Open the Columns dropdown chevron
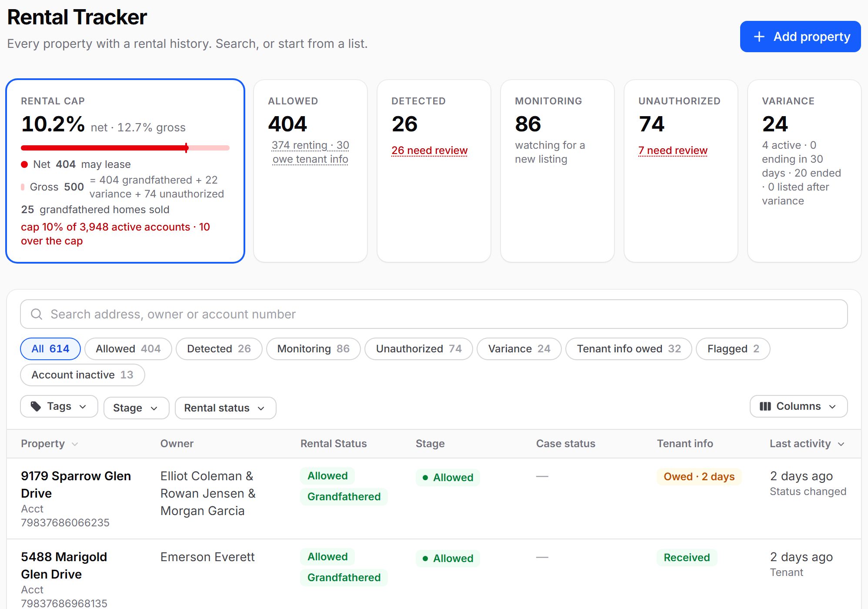Image resolution: width=868 pixels, height=609 pixels. (x=832, y=407)
